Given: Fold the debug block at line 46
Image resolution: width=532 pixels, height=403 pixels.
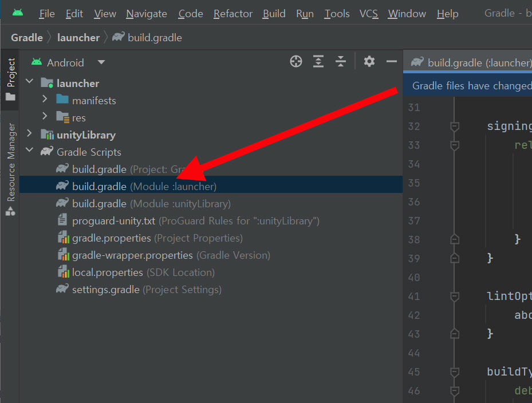Looking at the screenshot, I should coord(454,391).
